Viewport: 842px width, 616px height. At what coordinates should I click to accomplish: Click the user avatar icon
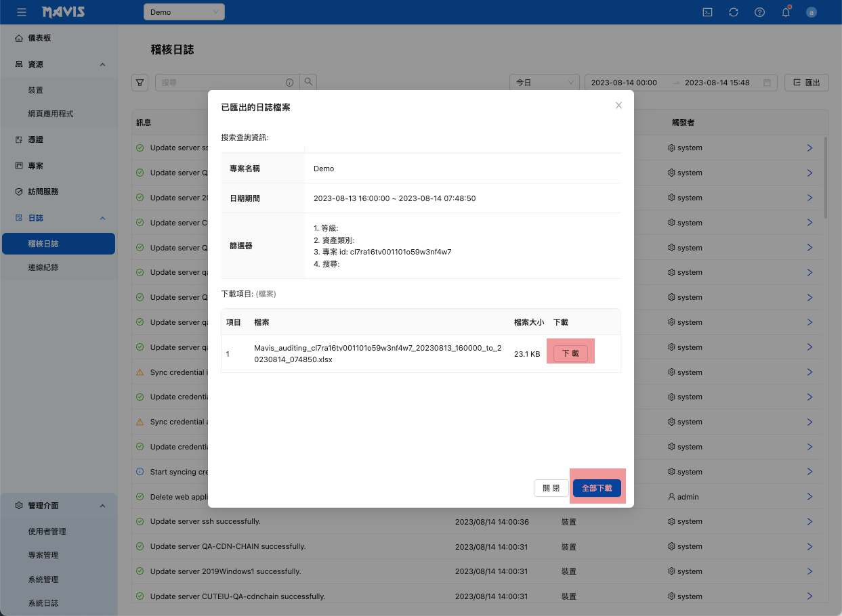pyautogui.click(x=812, y=12)
